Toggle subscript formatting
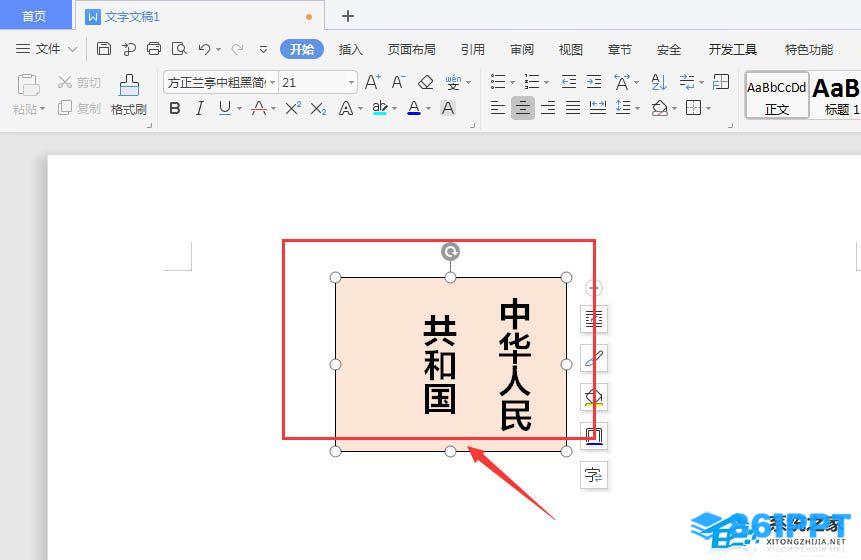This screenshot has width=861, height=560. (x=318, y=108)
